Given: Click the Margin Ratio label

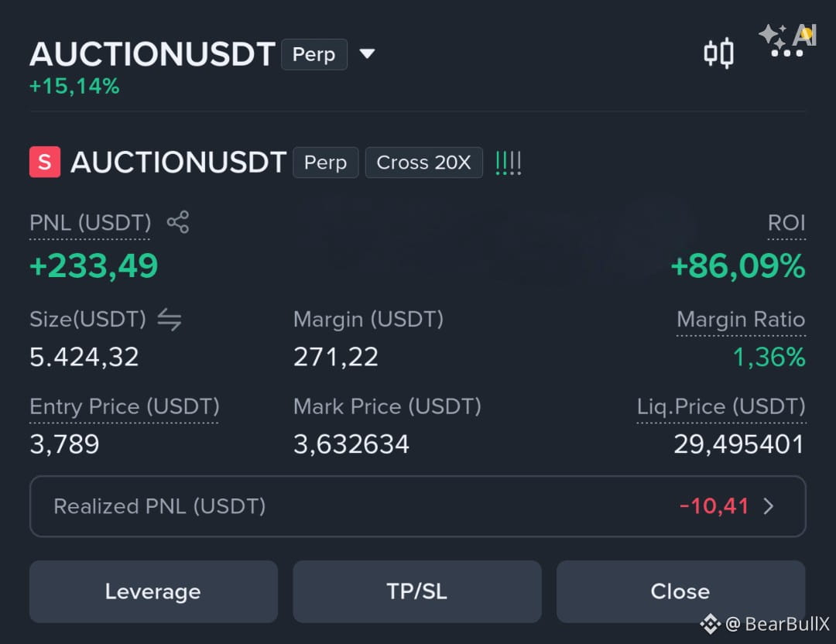Looking at the screenshot, I should coord(741,320).
